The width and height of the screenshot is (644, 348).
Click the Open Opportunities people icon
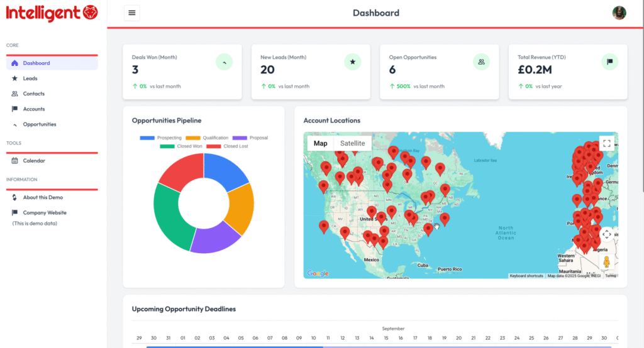(x=481, y=62)
